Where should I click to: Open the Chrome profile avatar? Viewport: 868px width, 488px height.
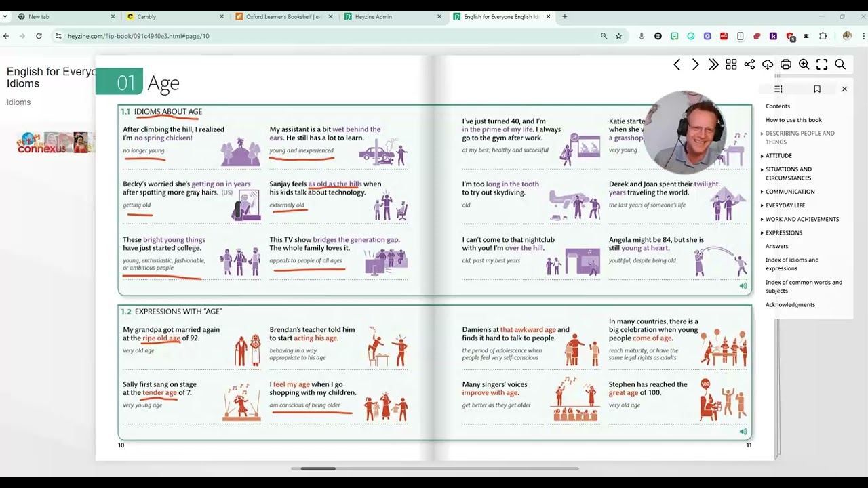coord(847,36)
